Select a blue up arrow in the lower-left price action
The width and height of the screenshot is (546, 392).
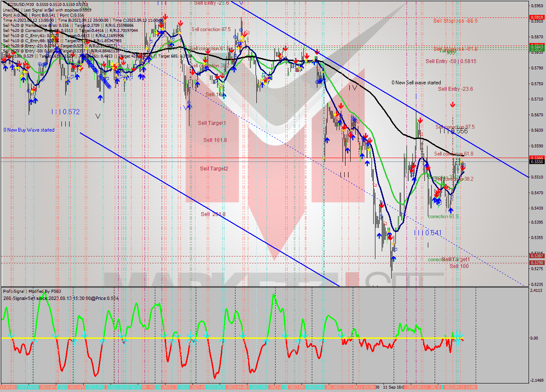pyautogui.click(x=32, y=101)
